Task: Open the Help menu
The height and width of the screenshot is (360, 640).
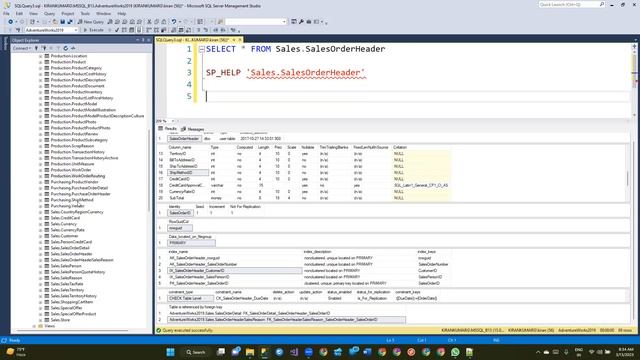Action: point(122,13)
